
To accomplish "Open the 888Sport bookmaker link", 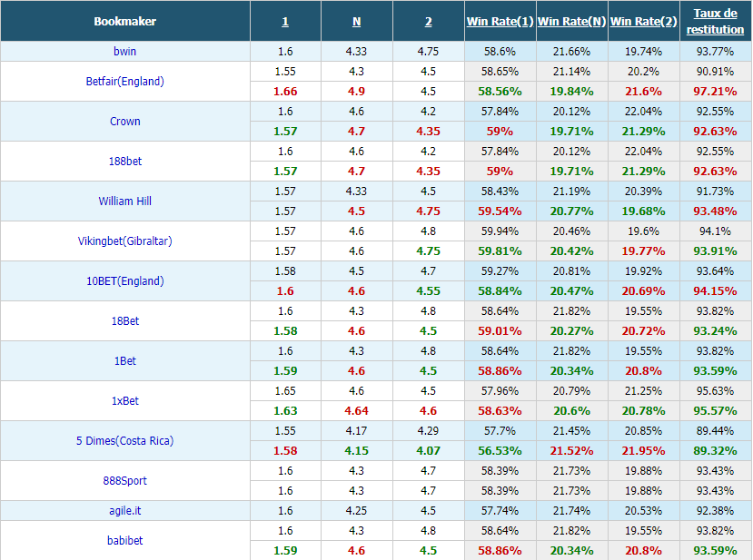I will 124,480.
